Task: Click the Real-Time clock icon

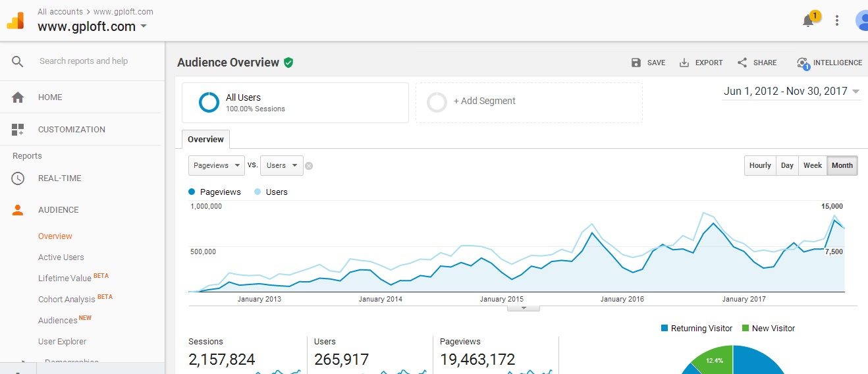Action: pyautogui.click(x=18, y=178)
